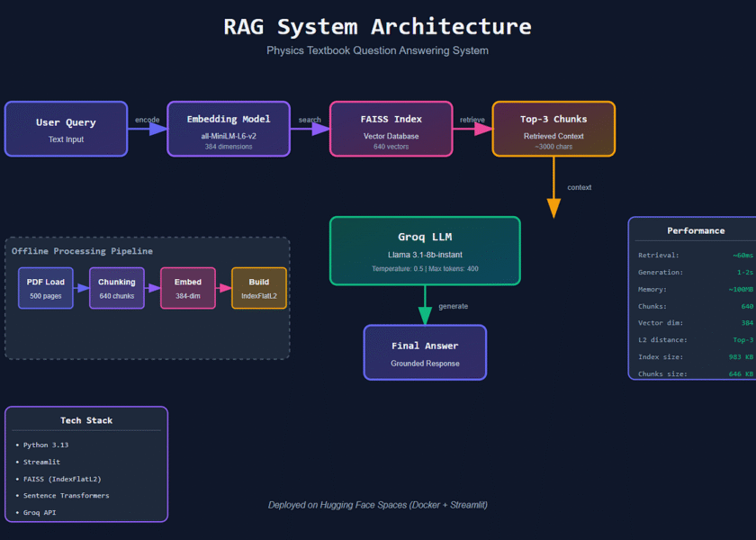Select the Build IndexFlatL2 step
This screenshot has width=756, height=540.
click(259, 288)
